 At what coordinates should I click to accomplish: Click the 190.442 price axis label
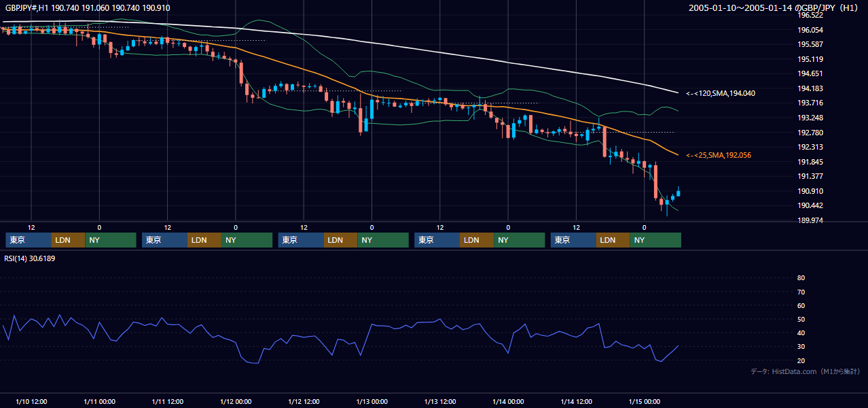pyautogui.click(x=810, y=205)
